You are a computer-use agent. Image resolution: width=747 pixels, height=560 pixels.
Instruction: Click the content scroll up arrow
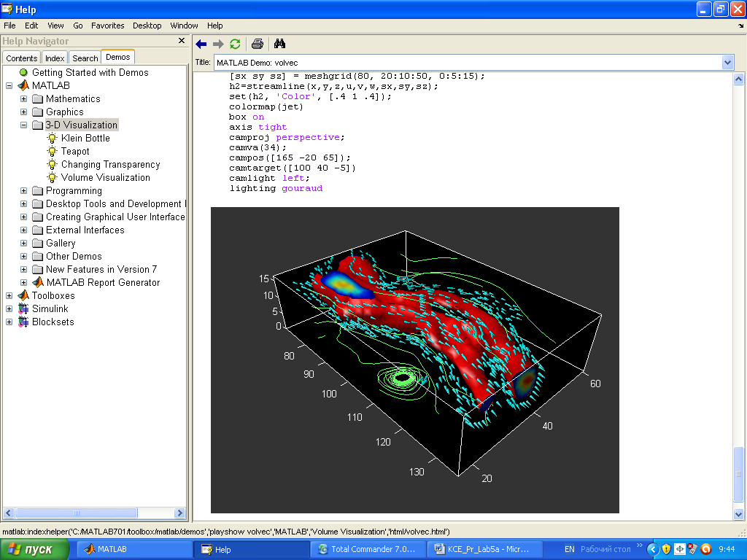pyautogui.click(x=738, y=79)
